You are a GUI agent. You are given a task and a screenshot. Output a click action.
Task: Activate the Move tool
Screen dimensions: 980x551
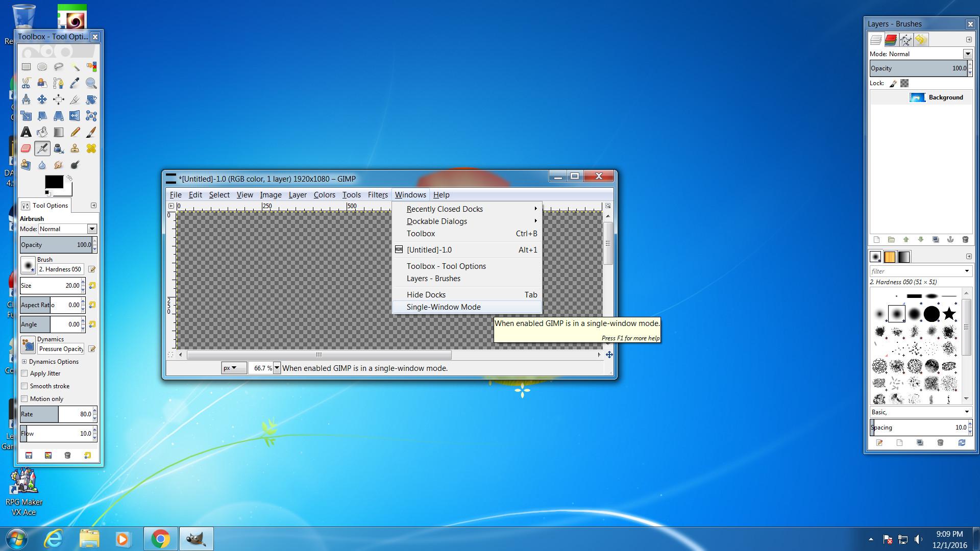click(x=42, y=99)
